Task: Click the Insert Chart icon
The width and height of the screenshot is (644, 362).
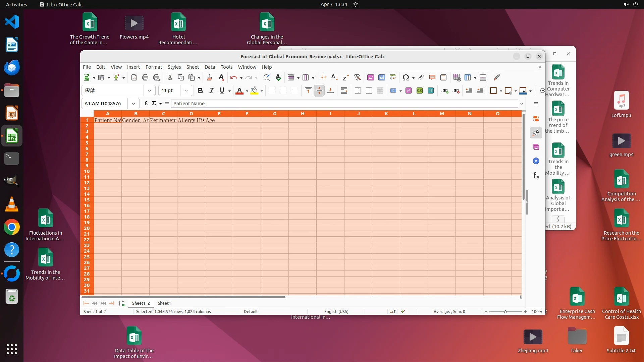Action: tap(381, 78)
